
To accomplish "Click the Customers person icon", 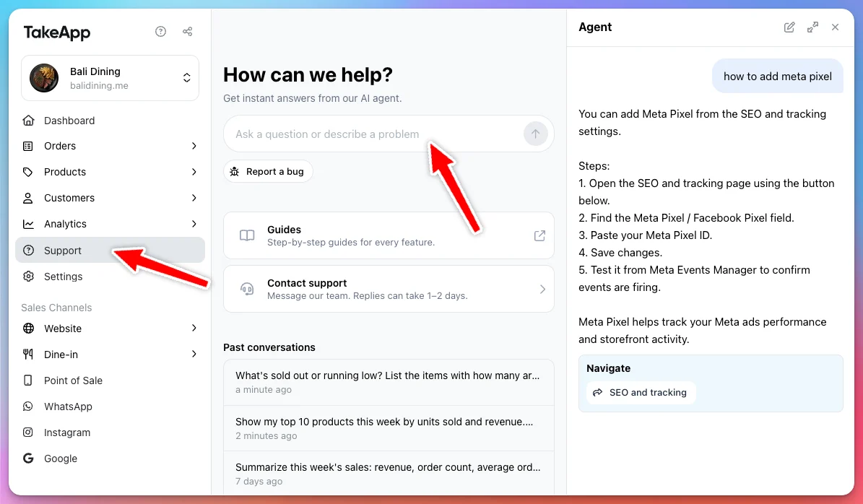I will (28, 198).
